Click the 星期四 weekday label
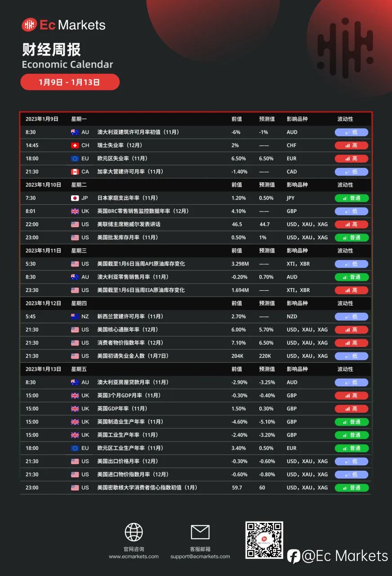This screenshot has height=576, width=392. point(79,303)
